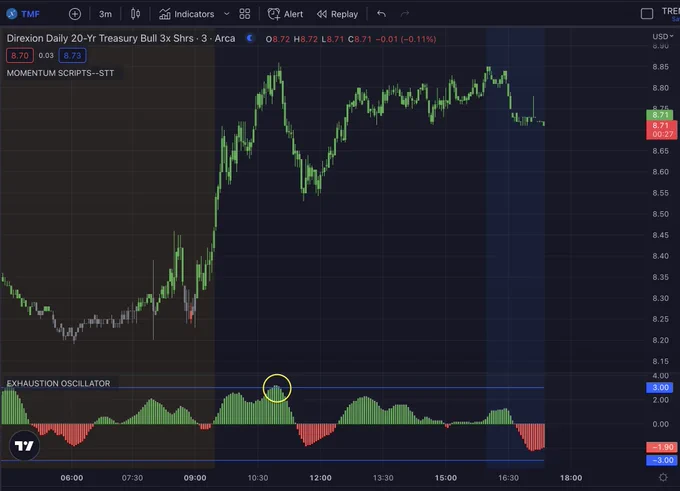Click the Direxion Daily 20-Yr Treasury title
This screenshot has width=680, height=491.
(121, 38)
